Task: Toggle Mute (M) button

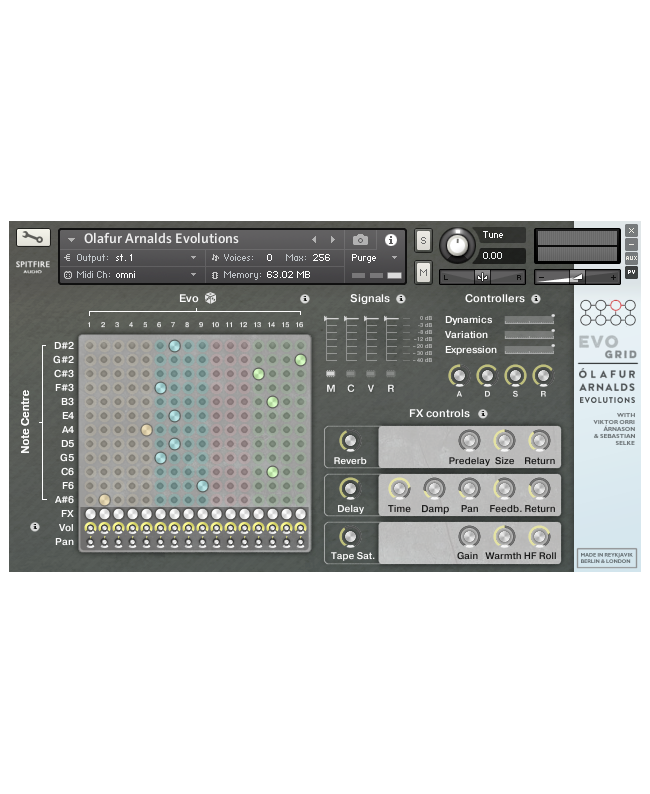Action: (423, 273)
